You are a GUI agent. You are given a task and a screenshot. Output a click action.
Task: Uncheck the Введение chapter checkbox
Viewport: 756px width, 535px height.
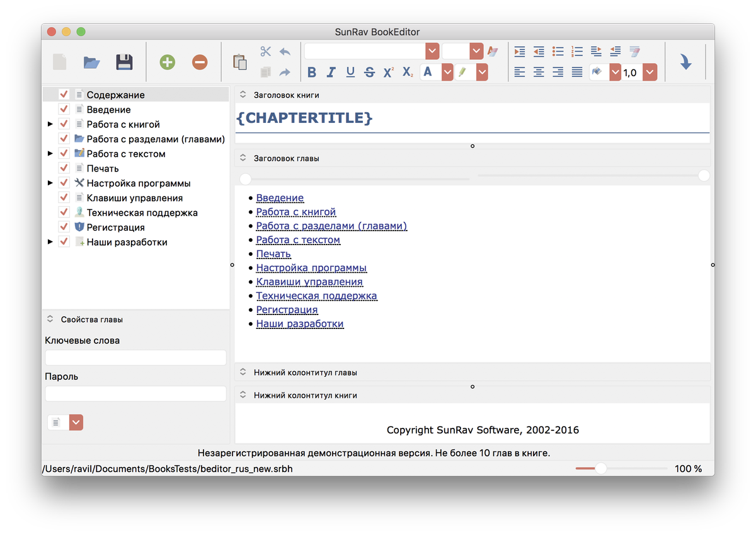64,108
